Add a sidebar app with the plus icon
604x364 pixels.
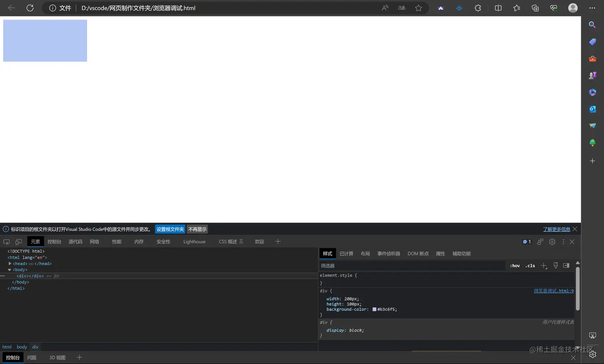click(592, 161)
